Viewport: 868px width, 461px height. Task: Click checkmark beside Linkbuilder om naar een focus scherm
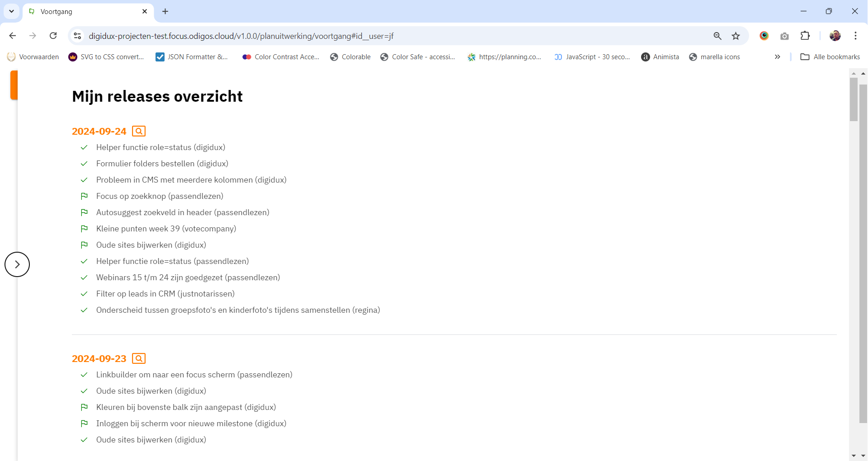tap(84, 375)
